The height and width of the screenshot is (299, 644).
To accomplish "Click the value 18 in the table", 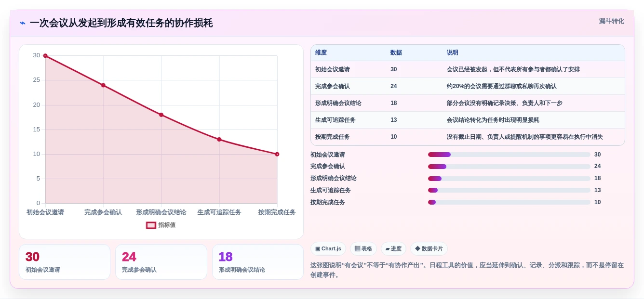I will (x=394, y=103).
